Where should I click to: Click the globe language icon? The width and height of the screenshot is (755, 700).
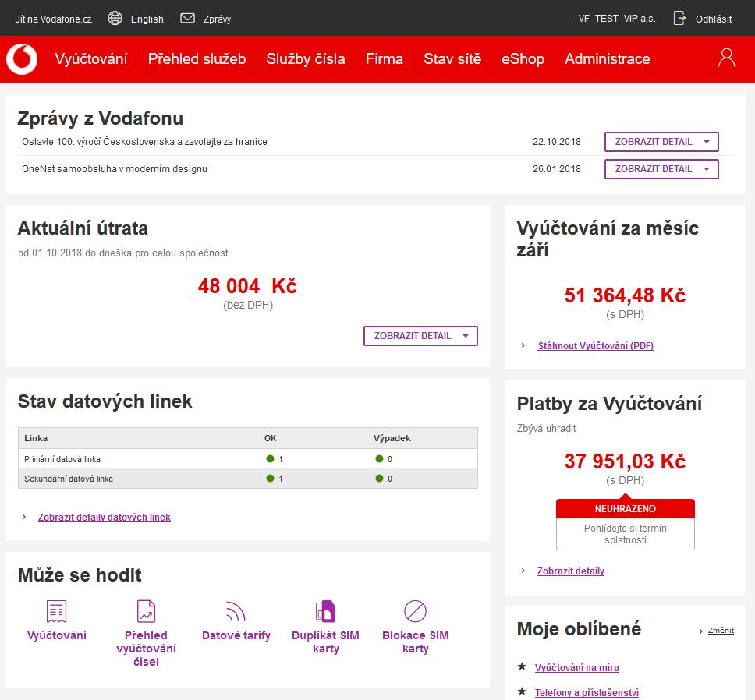115,18
